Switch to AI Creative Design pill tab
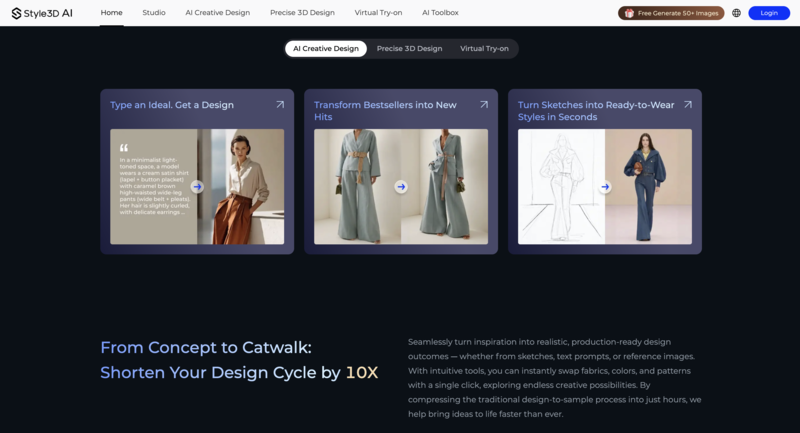800x433 pixels. 325,48
